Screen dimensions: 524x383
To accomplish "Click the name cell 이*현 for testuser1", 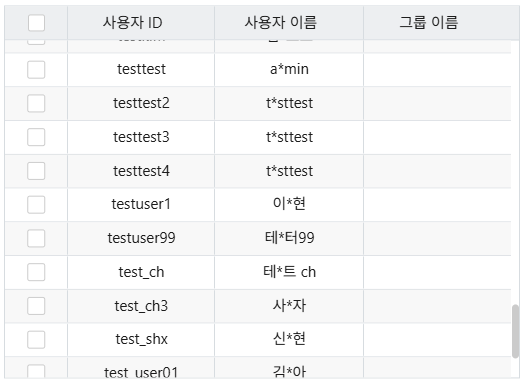I will [289, 205].
